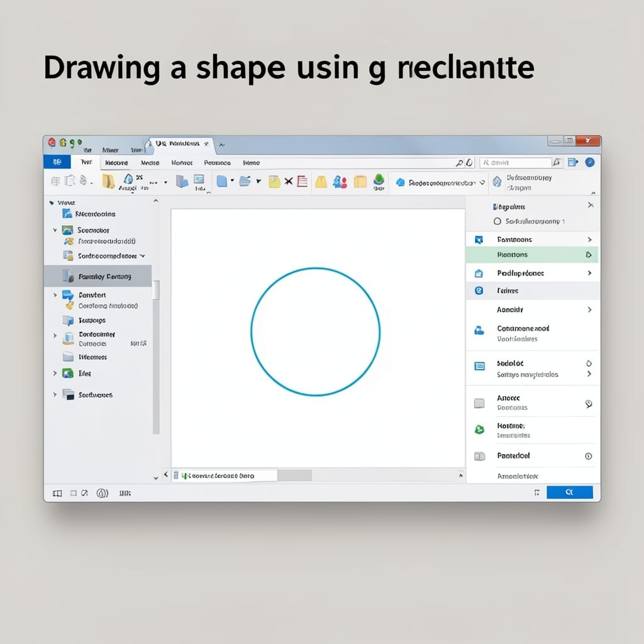Click the magnifier icon in the address bar
644x644 pixels.
(459, 163)
